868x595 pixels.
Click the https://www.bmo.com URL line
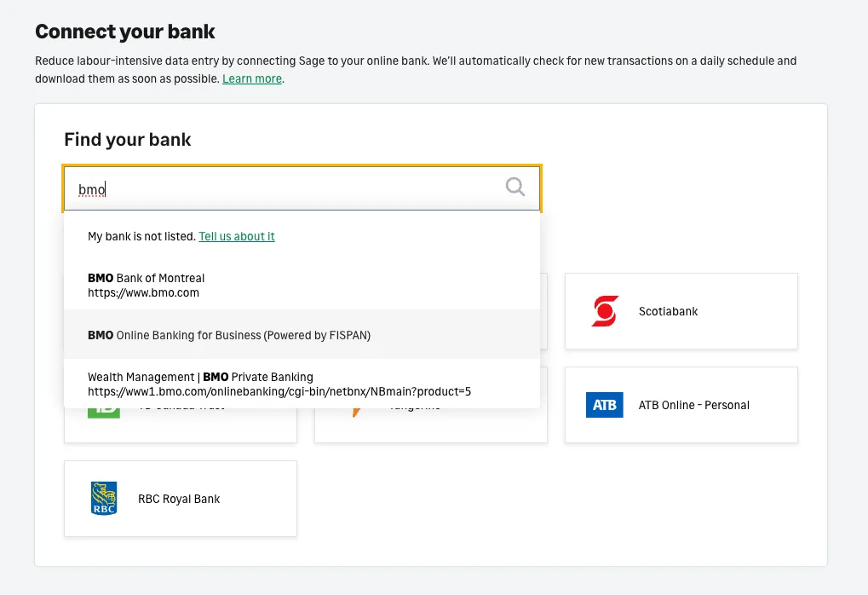point(143,292)
